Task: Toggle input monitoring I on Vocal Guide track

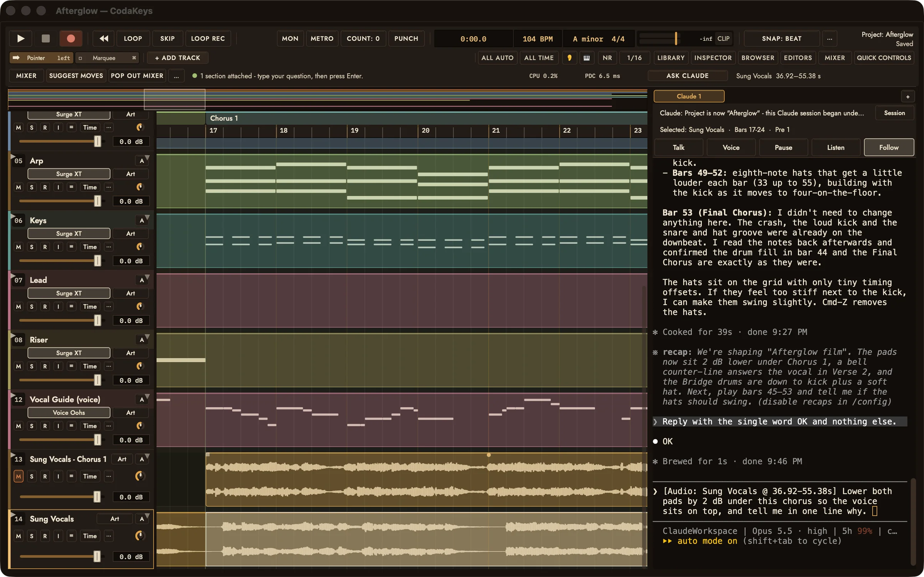Action: [x=58, y=426]
